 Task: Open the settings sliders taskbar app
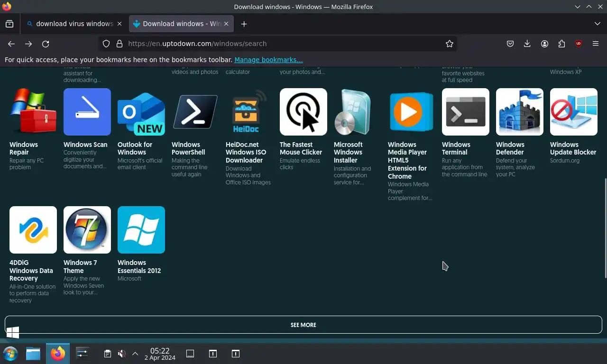[x=83, y=354]
